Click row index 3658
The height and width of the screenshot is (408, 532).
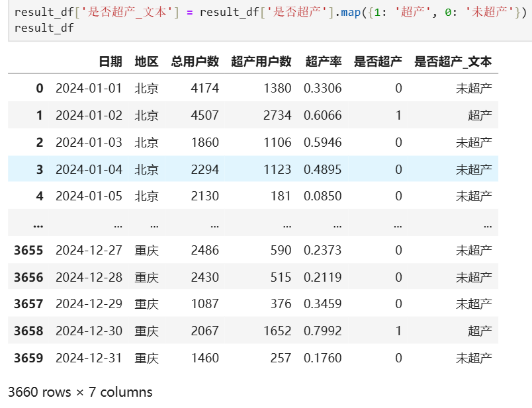click(28, 331)
